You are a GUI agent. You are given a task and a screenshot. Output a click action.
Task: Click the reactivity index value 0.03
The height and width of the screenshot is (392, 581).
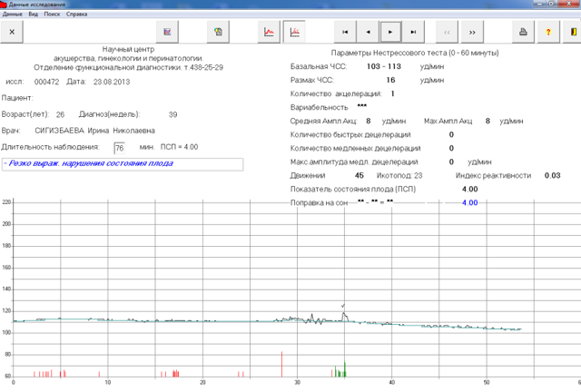pos(553,176)
